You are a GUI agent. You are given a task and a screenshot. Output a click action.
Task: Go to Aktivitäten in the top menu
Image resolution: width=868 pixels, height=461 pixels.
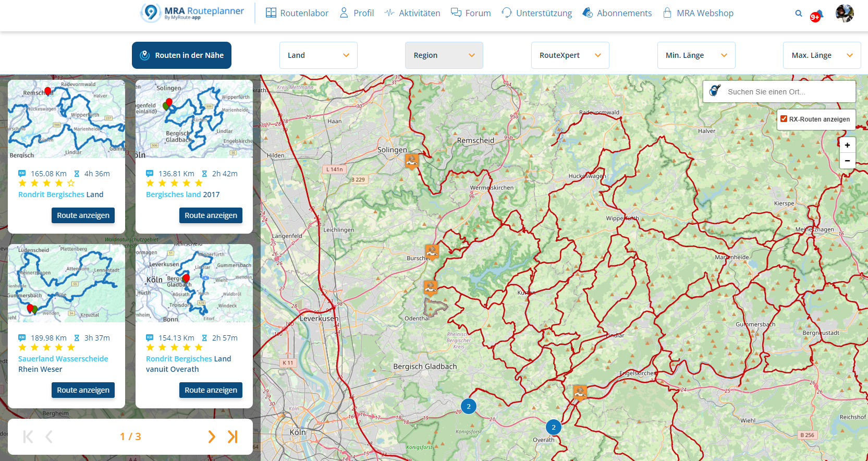pyautogui.click(x=412, y=13)
